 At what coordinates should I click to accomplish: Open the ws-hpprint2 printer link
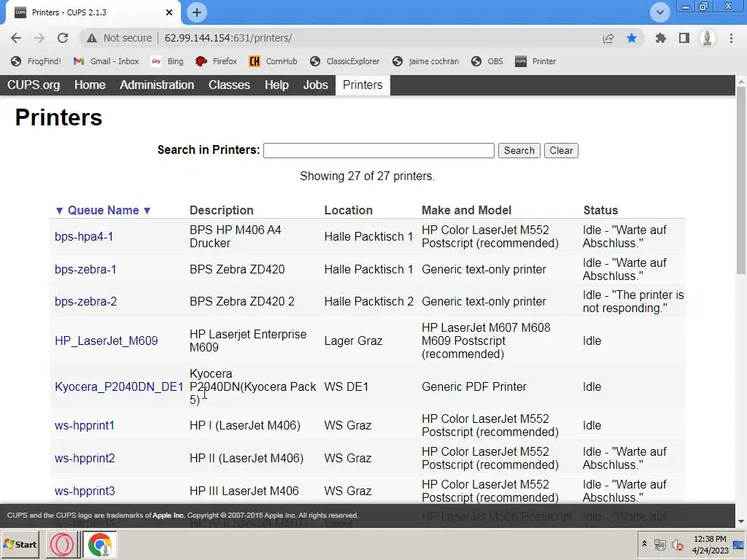click(85, 458)
